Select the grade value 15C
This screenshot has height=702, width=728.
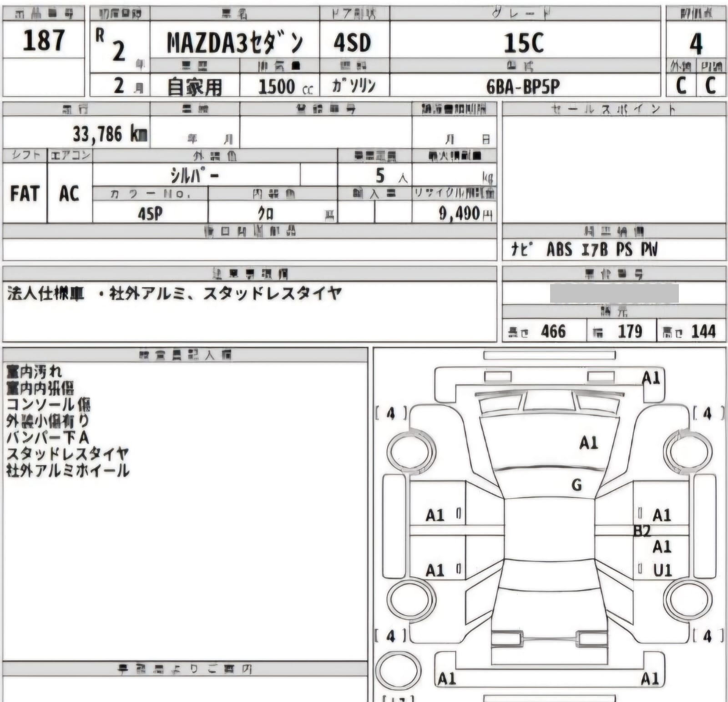point(524,44)
